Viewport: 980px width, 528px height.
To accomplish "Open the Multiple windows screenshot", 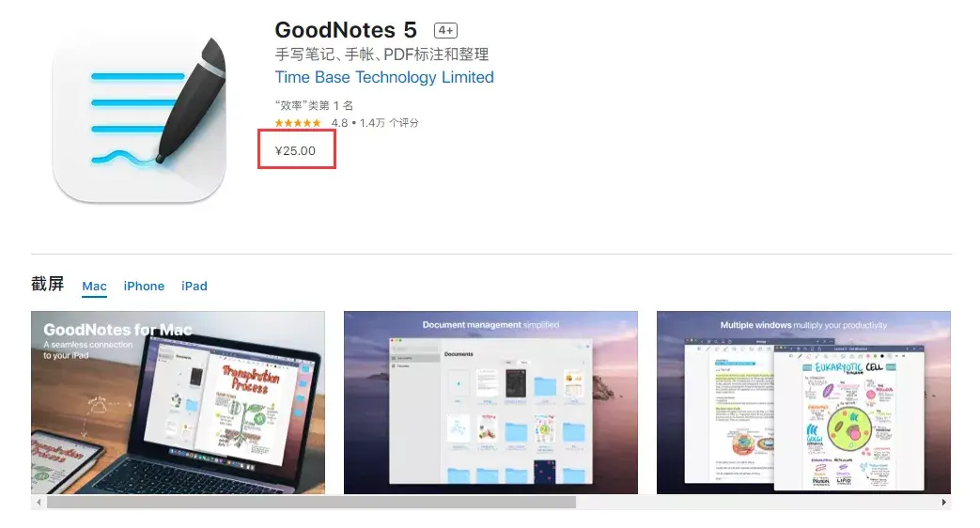I will 803,402.
